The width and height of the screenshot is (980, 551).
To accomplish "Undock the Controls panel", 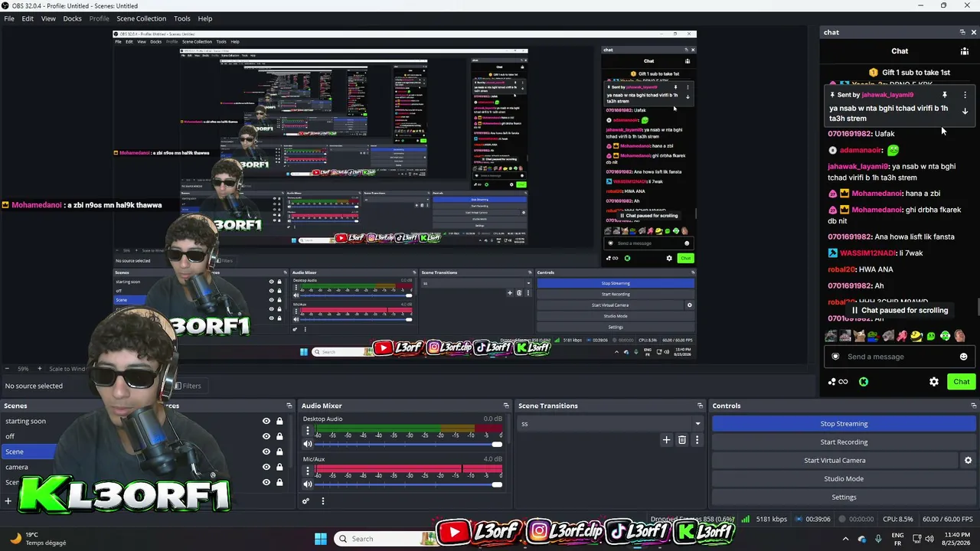I will [x=974, y=406].
